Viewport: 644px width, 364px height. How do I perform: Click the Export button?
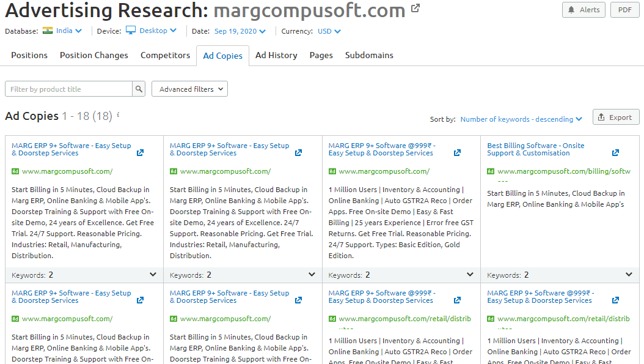point(616,117)
